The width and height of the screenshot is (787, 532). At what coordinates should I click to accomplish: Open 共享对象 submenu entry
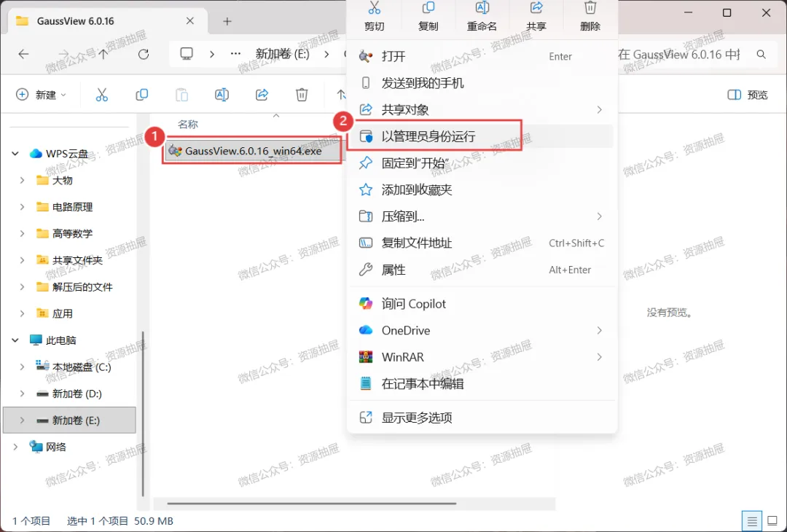pos(482,109)
